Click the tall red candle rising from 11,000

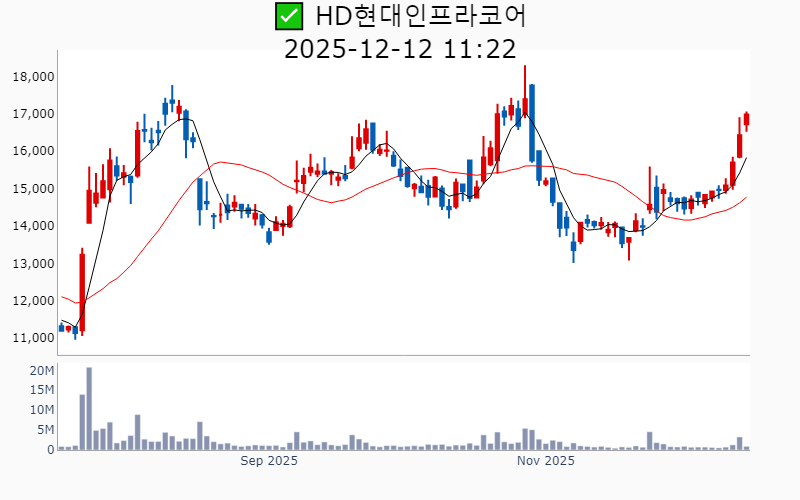[82, 291]
